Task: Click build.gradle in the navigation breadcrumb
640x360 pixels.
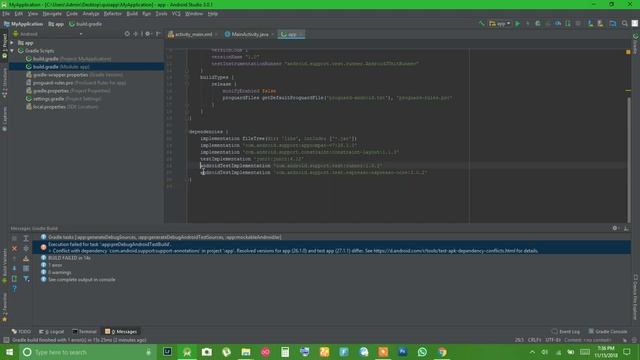Action: (x=85, y=24)
